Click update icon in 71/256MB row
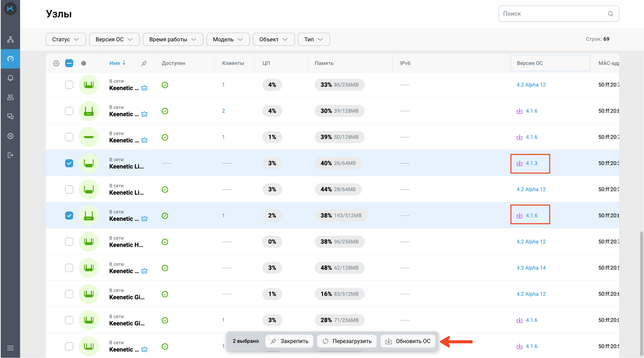Screen dimensions: 644x358 (519, 320)
